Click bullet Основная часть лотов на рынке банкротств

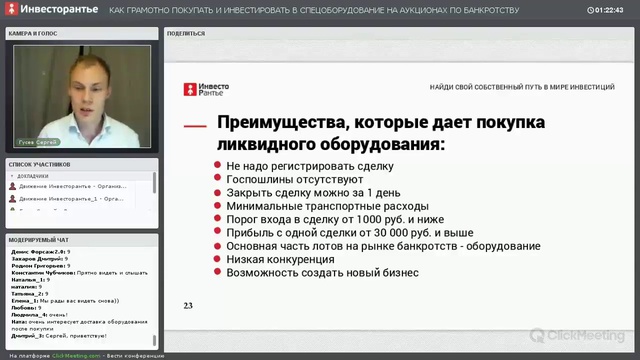(x=383, y=246)
